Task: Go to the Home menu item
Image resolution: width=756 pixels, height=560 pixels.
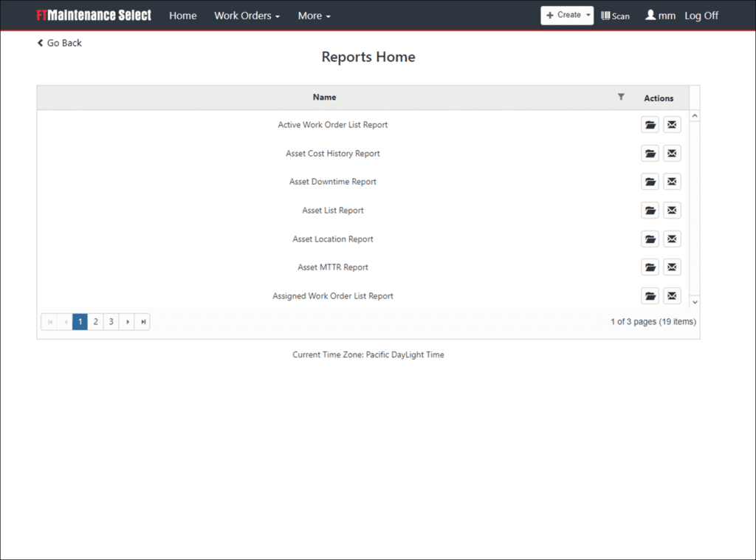Action: (x=182, y=16)
